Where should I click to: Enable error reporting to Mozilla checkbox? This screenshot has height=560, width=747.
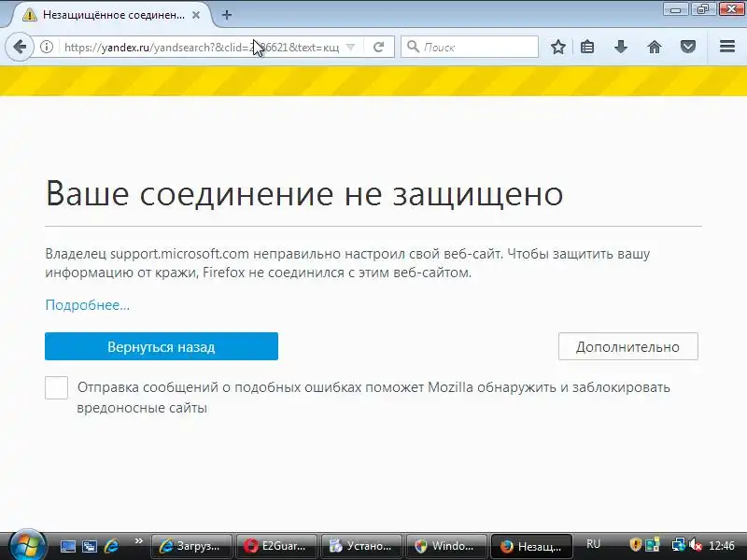[56, 387]
